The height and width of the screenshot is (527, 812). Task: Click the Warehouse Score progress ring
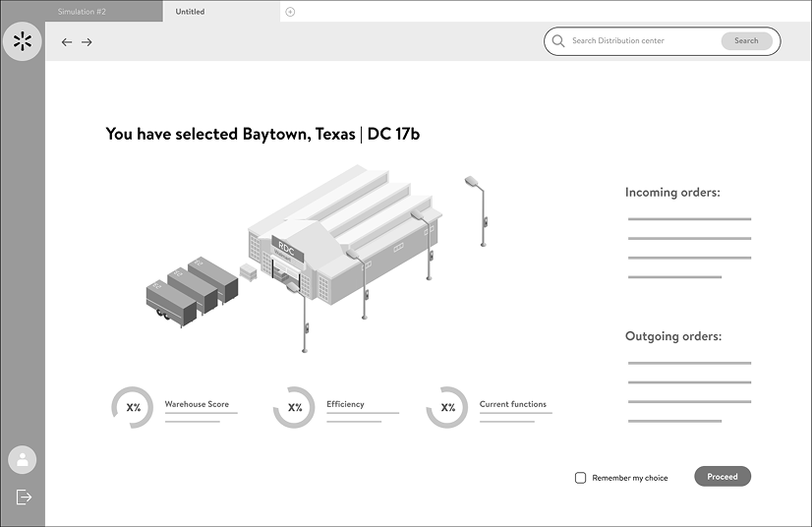pos(133,407)
